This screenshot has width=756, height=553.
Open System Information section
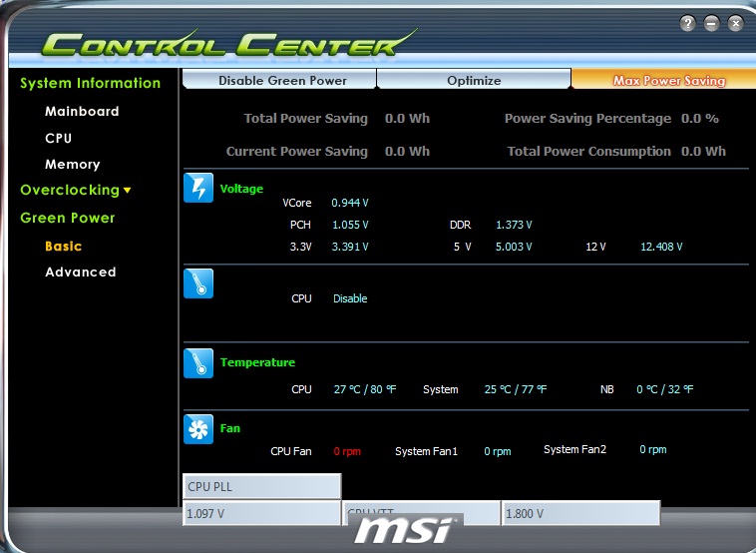tap(90, 83)
